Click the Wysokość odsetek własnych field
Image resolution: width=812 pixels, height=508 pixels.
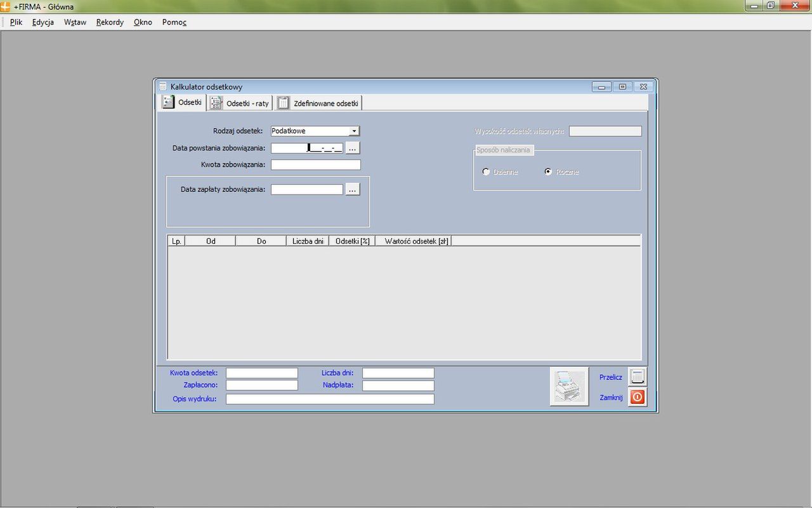tap(605, 131)
